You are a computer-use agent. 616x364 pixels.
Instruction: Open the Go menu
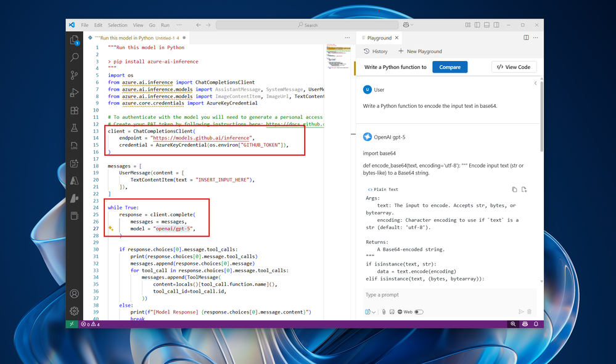[x=152, y=25]
